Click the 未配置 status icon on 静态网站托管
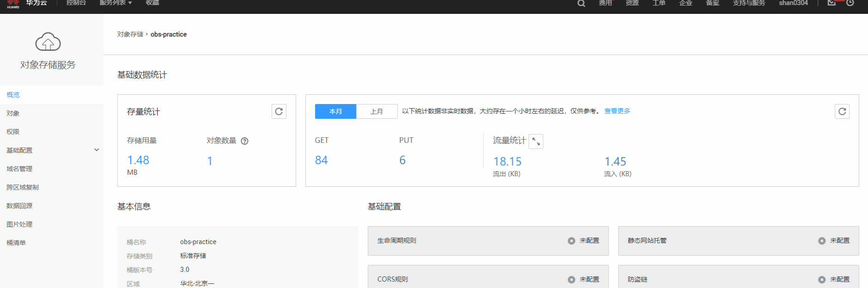This screenshot has height=288, width=868. pos(822,241)
